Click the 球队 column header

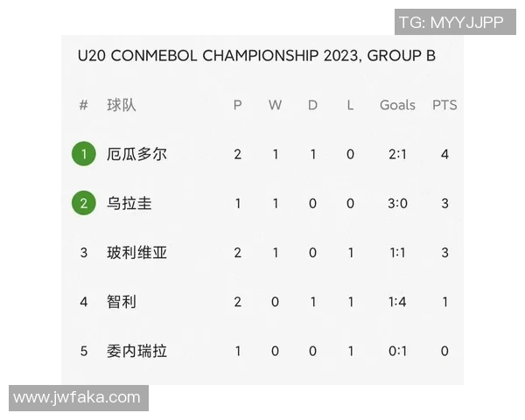(x=122, y=105)
